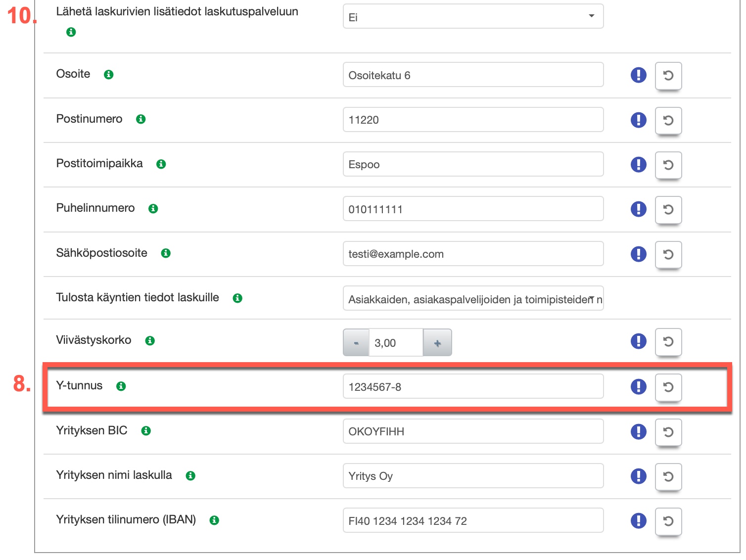This screenshot has height=560, width=746.
Task: Increase Viivästyskorko with the plus button
Action: (x=437, y=343)
